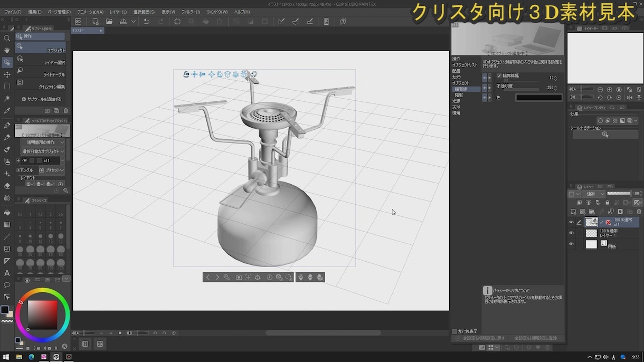Toggle st1 object eye in tool property
The height and width of the screenshot is (362, 644).
coord(24,160)
